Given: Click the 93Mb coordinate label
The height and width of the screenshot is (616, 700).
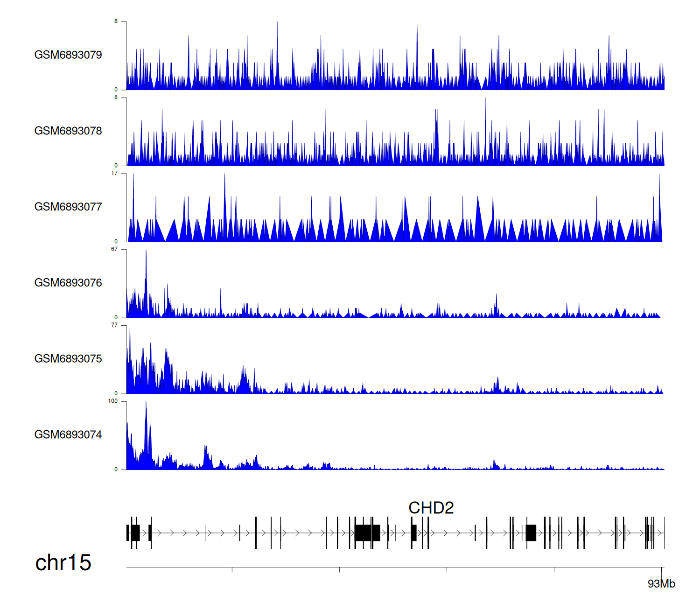Looking at the screenshot, I should pyautogui.click(x=661, y=584).
